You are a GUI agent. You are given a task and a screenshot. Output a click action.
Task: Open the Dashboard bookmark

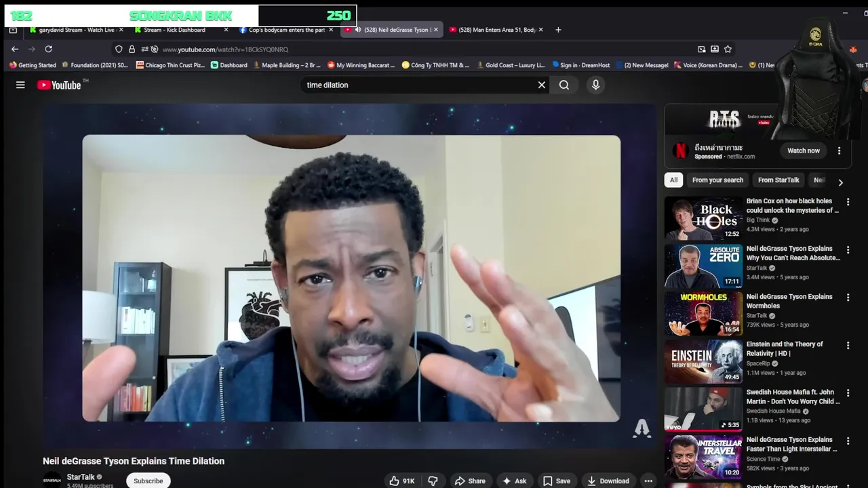tap(229, 65)
